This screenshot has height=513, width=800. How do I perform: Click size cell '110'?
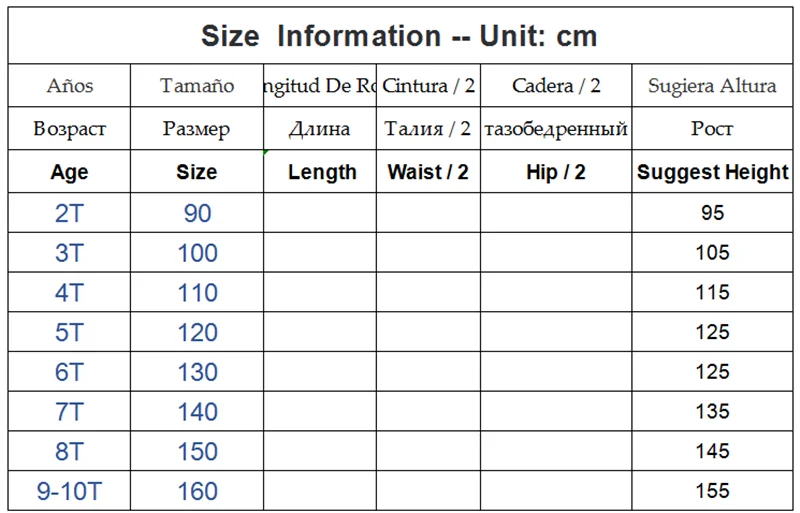point(197,293)
